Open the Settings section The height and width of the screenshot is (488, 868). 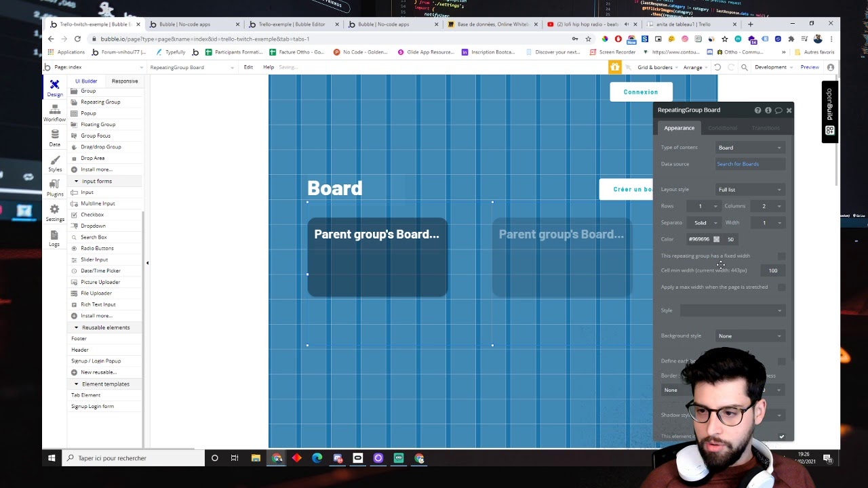55,213
